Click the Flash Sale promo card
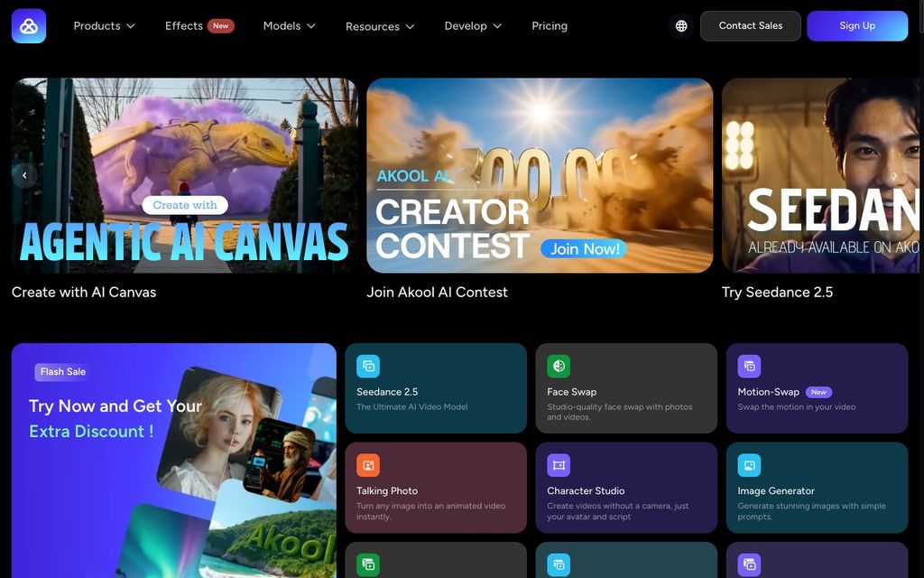This screenshot has width=924, height=578. (174, 461)
